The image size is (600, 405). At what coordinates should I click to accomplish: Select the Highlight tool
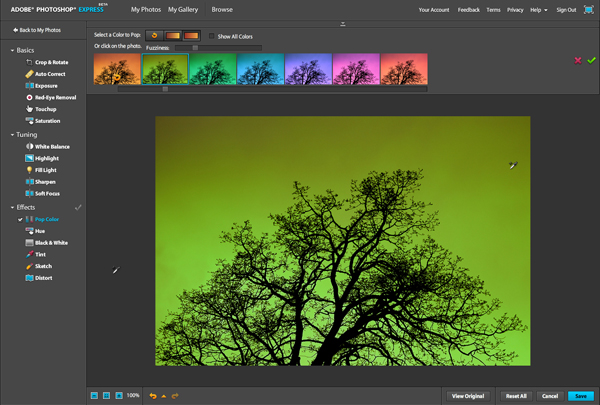tap(42, 158)
